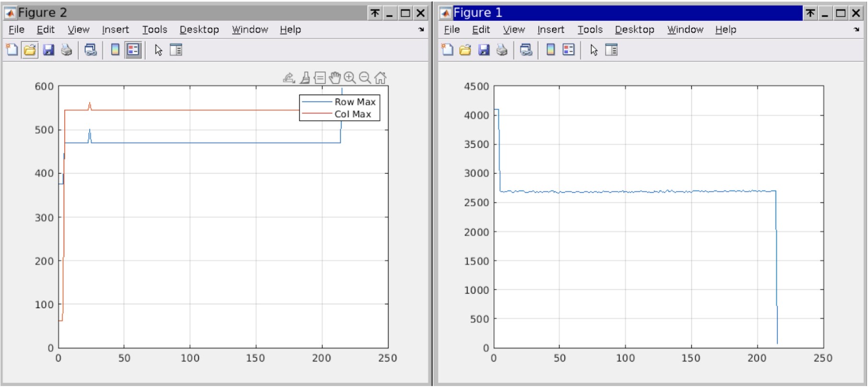Expand the File menu in Figure 1
Screen dimensions: 868x387
click(x=452, y=30)
